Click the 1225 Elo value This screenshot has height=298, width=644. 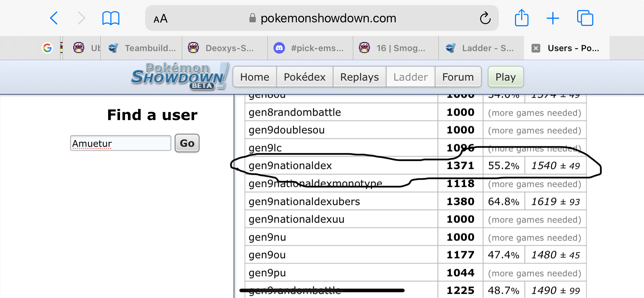coord(460,290)
